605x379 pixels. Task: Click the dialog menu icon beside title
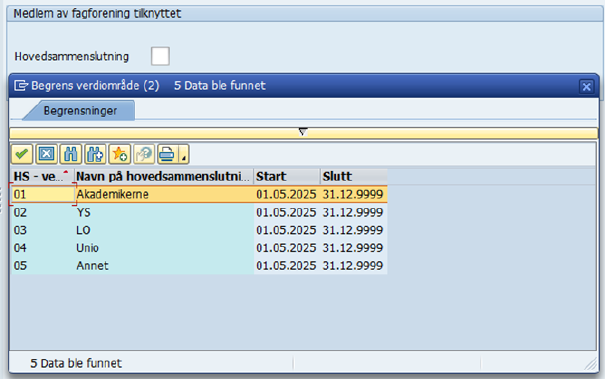21,85
